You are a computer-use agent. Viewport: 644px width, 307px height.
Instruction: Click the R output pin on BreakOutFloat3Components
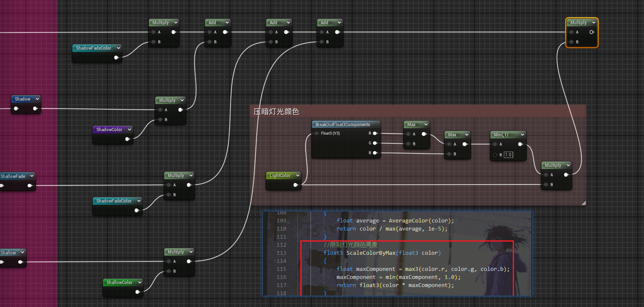click(375, 133)
